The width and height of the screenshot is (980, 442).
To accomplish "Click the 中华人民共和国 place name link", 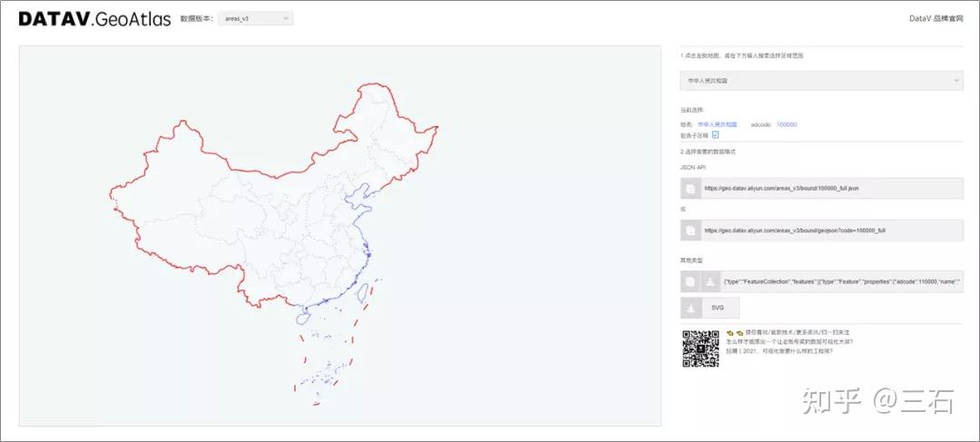I will (x=717, y=124).
